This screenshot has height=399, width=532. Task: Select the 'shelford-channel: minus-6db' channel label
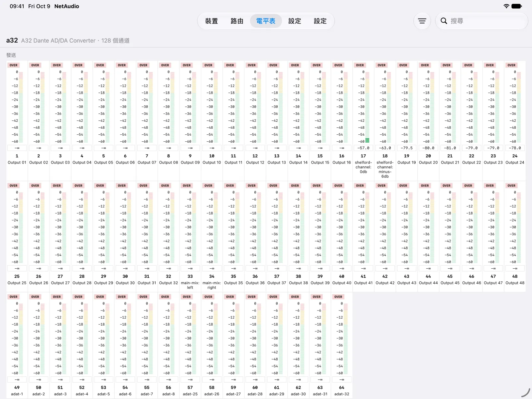pos(385,170)
